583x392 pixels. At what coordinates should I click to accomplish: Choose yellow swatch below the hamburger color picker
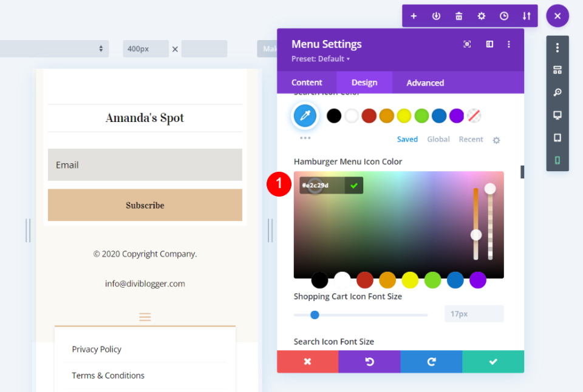[410, 280]
